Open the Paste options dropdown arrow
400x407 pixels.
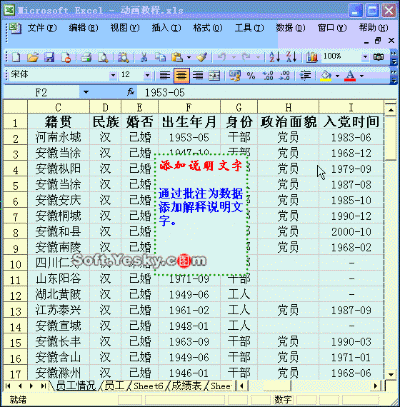pyautogui.click(x=189, y=57)
